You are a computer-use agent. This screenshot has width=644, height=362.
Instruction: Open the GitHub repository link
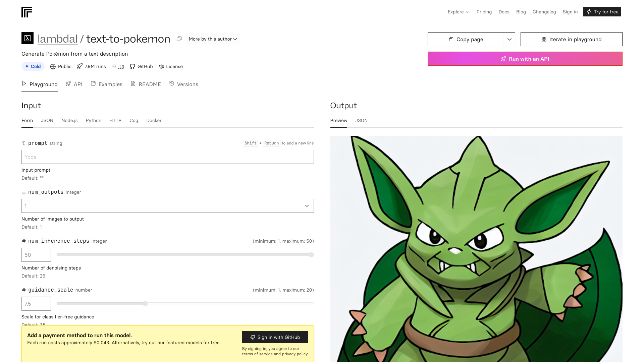click(x=145, y=66)
